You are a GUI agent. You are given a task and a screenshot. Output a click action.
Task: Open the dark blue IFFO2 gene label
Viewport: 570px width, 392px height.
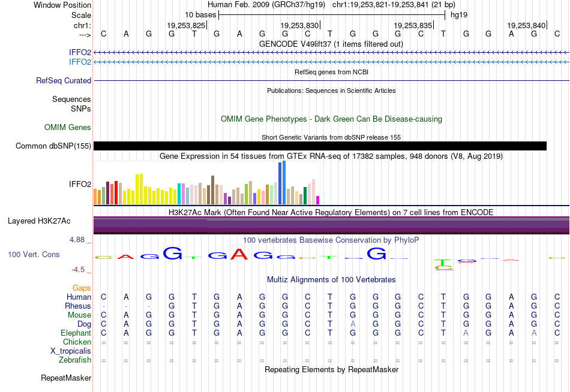point(80,52)
